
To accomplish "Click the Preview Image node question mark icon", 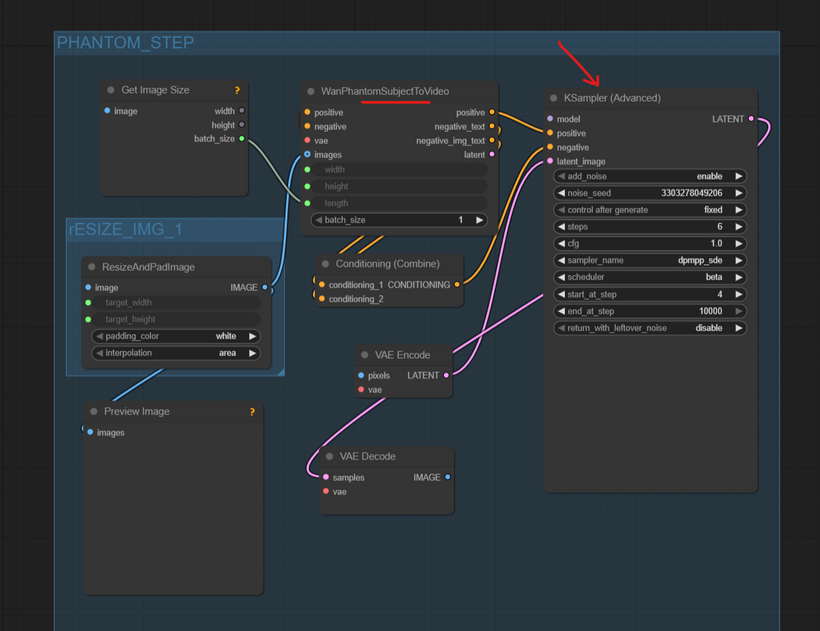I will point(252,412).
